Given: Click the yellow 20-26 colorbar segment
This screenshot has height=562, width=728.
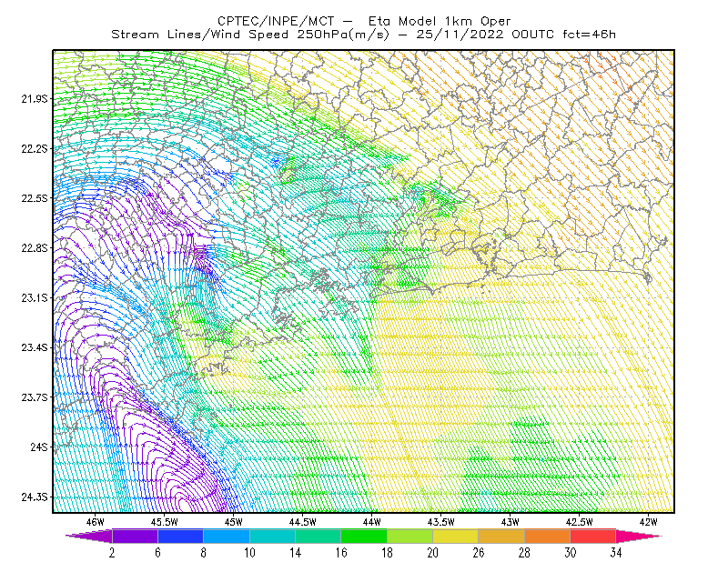Looking at the screenshot, I should 456,536.
